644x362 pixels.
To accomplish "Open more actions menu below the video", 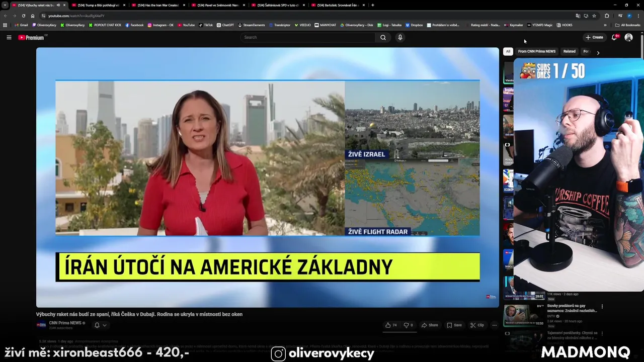I will [x=494, y=325].
